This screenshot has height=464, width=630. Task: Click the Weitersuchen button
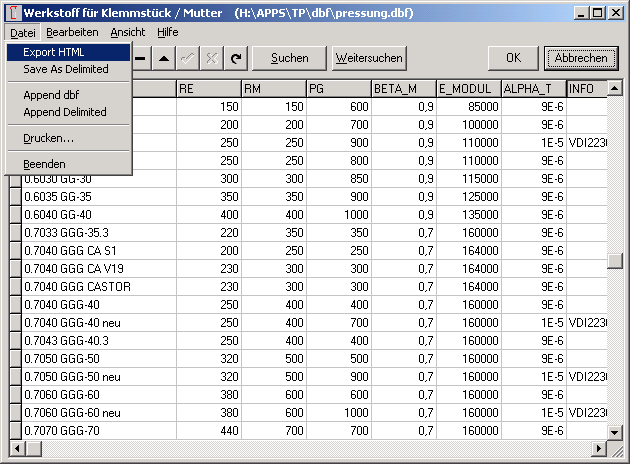coord(369,58)
